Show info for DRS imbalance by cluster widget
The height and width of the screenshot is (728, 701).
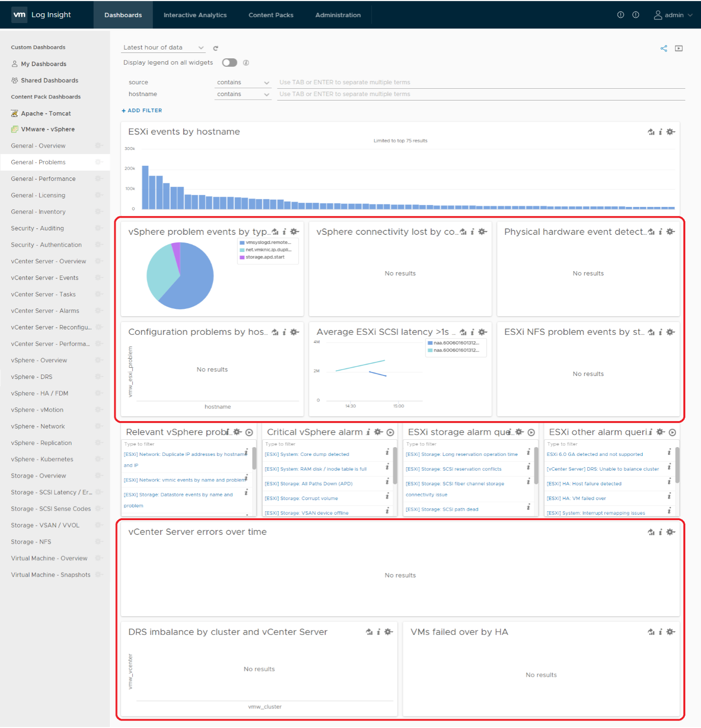click(378, 632)
